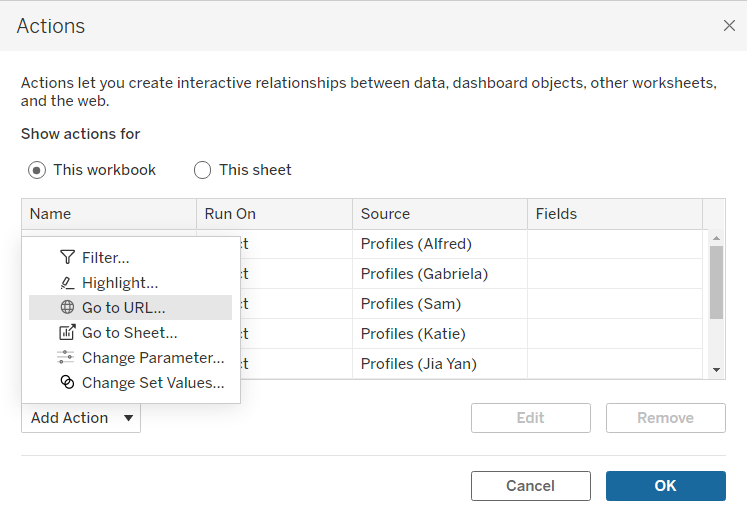Click the Go to URL globe icon

tap(67, 308)
